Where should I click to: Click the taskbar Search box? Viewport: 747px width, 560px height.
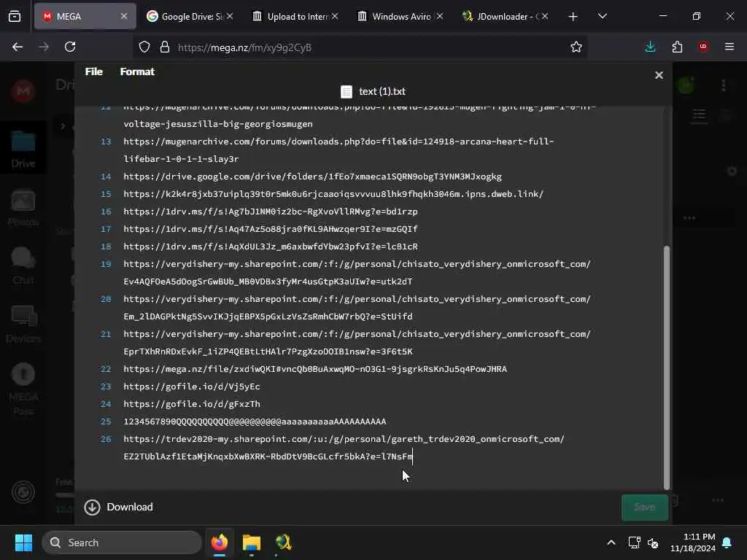pyautogui.click(x=122, y=542)
